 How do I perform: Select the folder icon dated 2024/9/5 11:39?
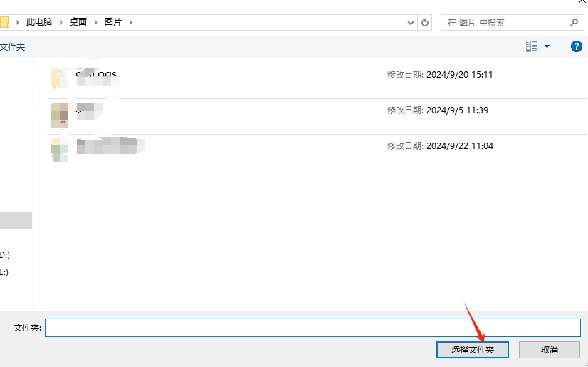pyautogui.click(x=60, y=114)
